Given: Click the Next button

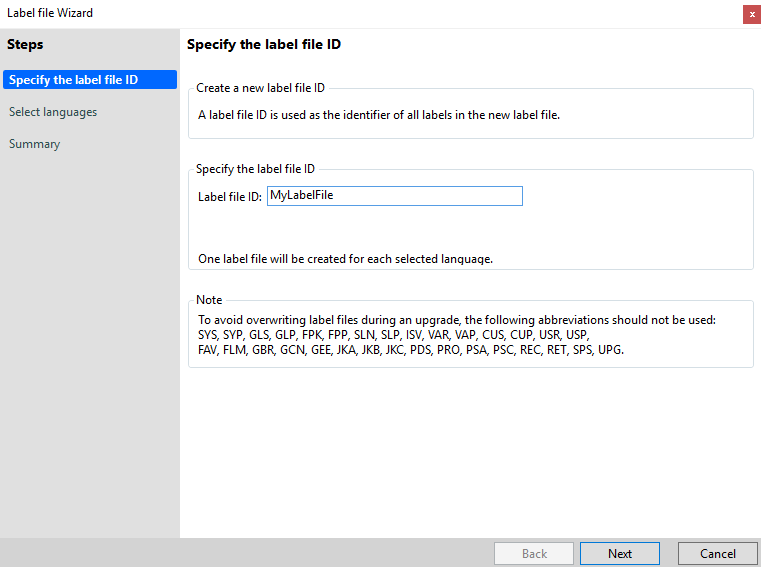Looking at the screenshot, I should 620,553.
